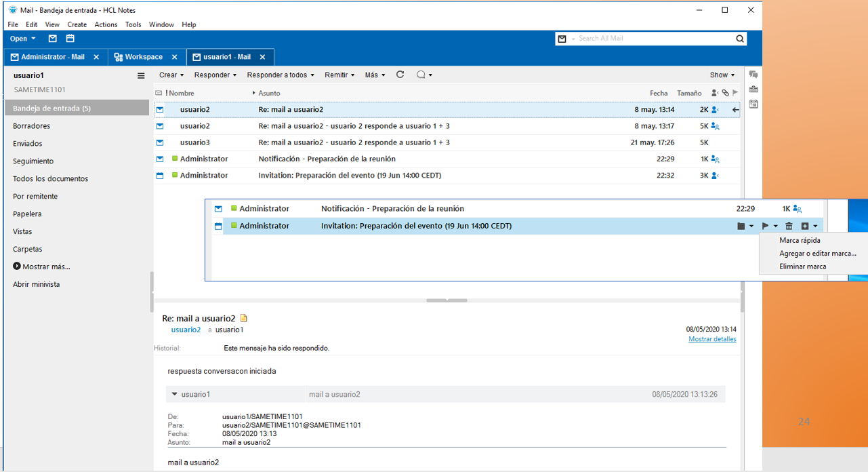
Task: Open the File menu
Action: [x=13, y=24]
